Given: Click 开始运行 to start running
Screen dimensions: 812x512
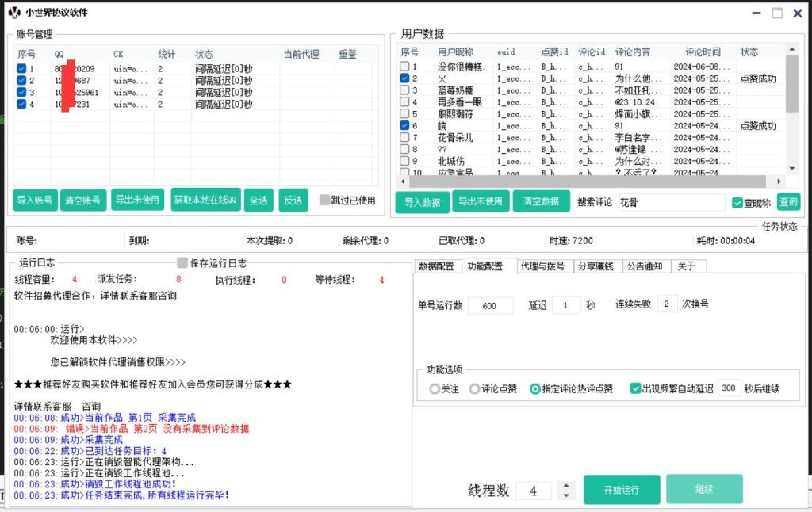Looking at the screenshot, I should click(x=621, y=489).
